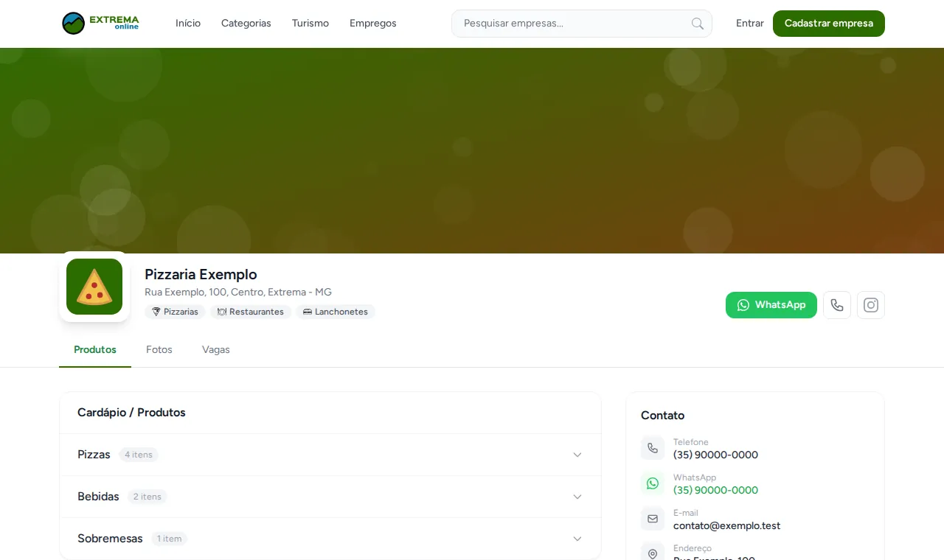Click the Entrar link
Screen dimensions: 944x560
coord(750,24)
